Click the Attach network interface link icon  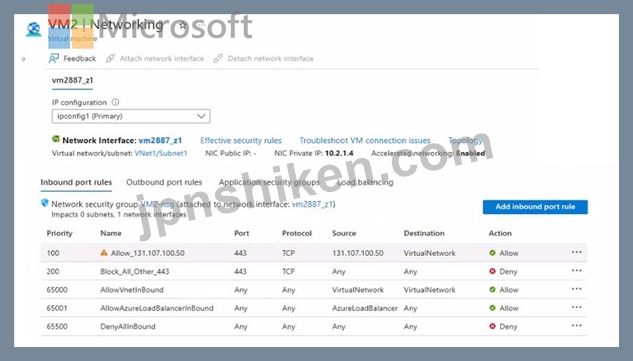110,59
